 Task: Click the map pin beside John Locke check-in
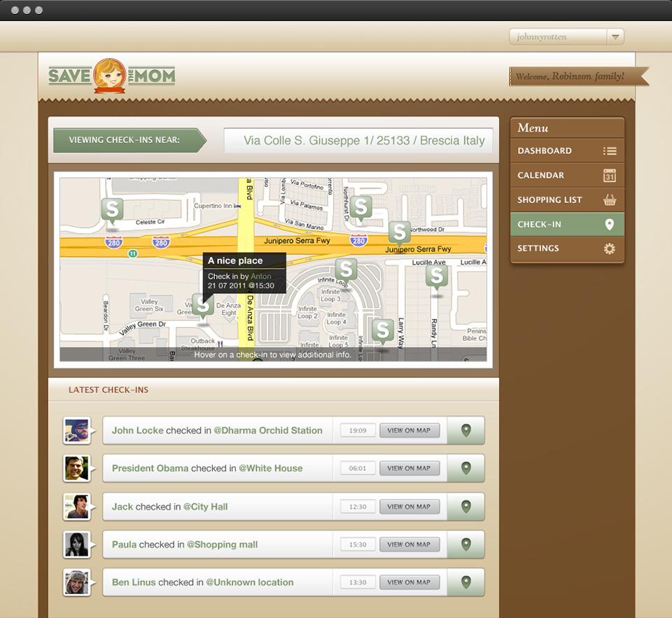(x=466, y=430)
